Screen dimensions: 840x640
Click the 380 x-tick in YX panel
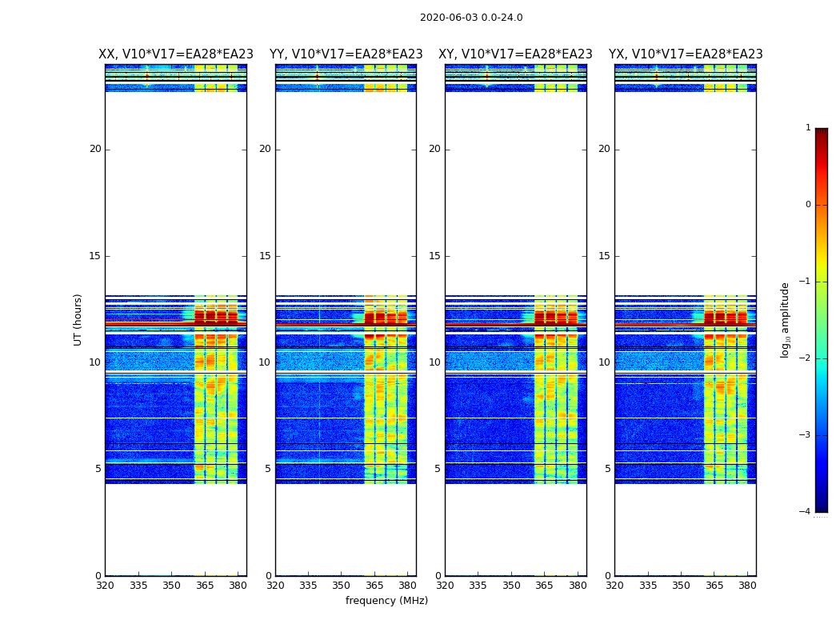pos(747,586)
